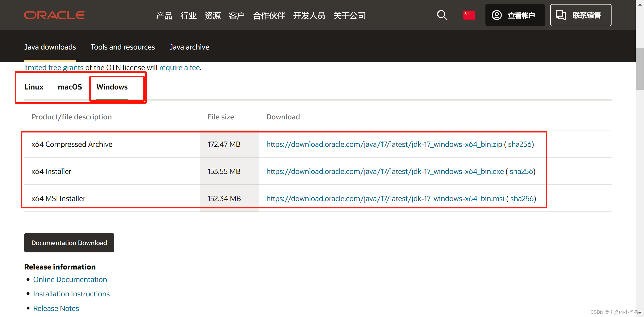Click the China flag country selector
Viewport: 644px width, 317px height.
[x=469, y=15]
